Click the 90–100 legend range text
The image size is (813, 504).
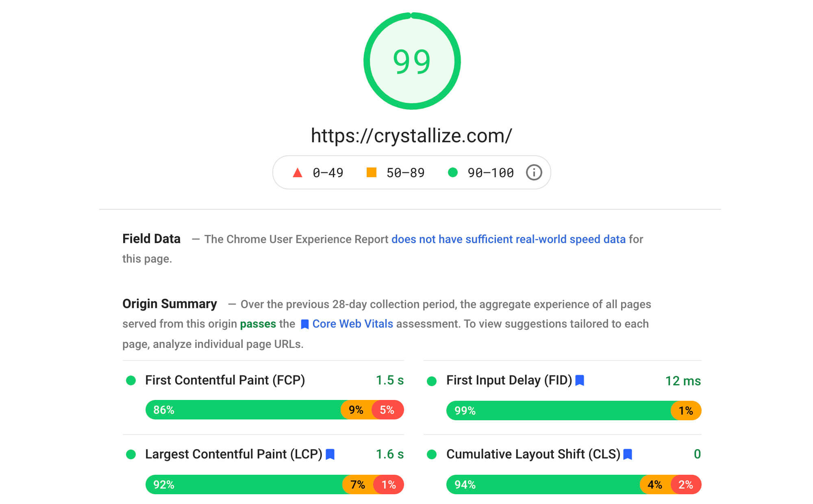point(491,173)
